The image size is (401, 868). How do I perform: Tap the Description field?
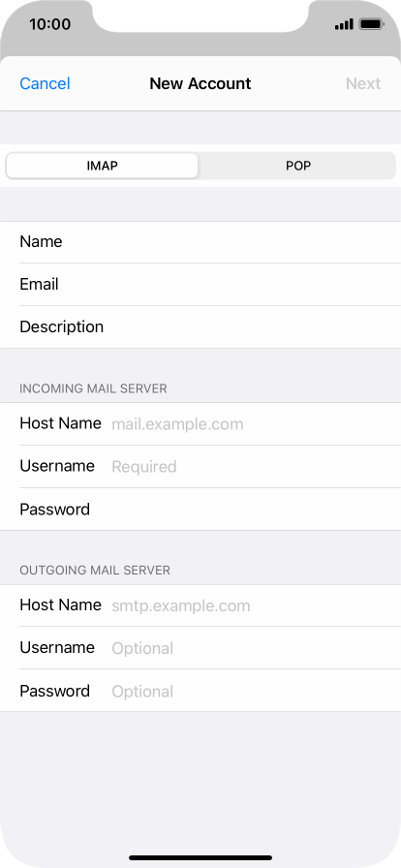coord(200,326)
